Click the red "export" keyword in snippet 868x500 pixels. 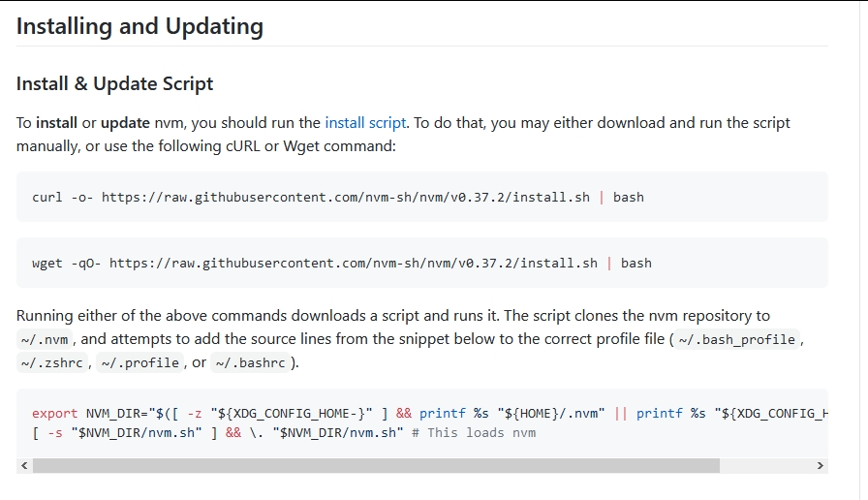(54, 414)
